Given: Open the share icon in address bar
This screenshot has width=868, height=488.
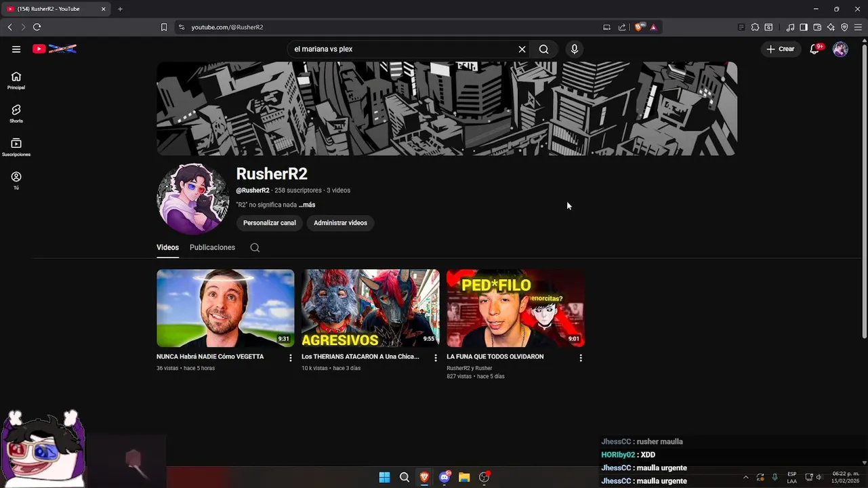Looking at the screenshot, I should (x=622, y=27).
